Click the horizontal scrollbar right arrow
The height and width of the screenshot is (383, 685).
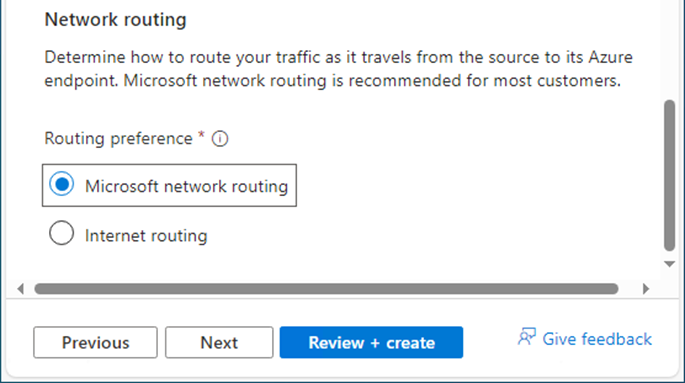646,289
